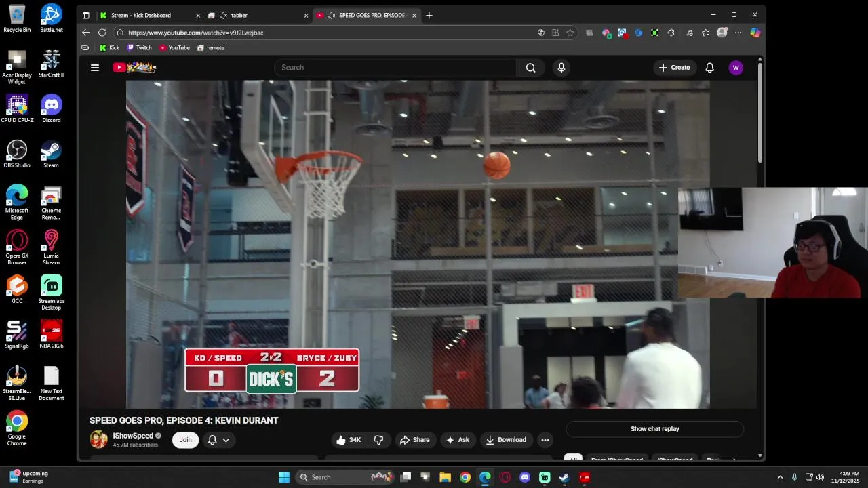Open New Text Document on desktop
Image resolution: width=868 pixels, height=488 pixels.
click(x=51, y=384)
